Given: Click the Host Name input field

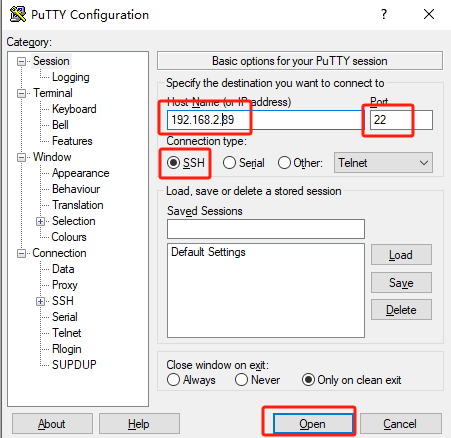Looking at the screenshot, I should pyautogui.click(x=265, y=120).
